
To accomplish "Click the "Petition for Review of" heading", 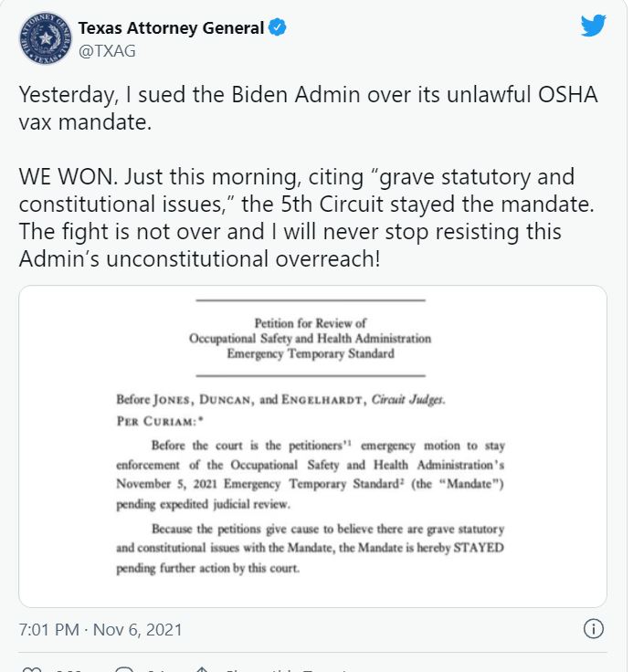I will click(x=311, y=323).
